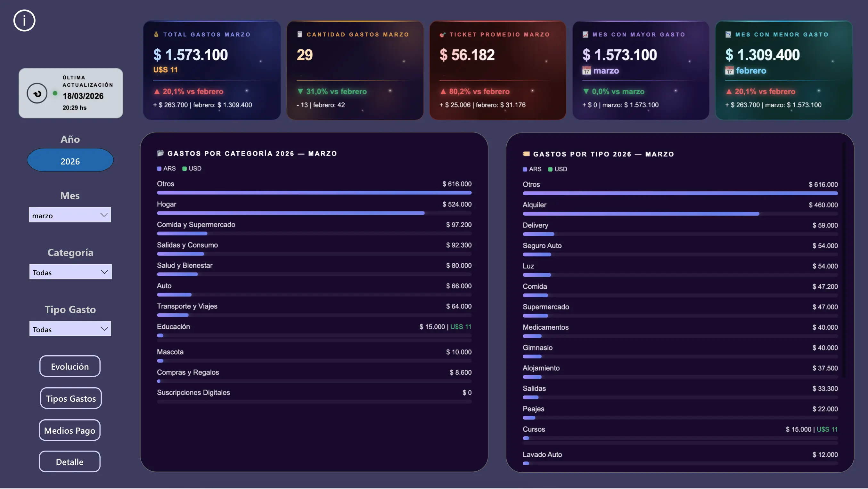Image resolution: width=868 pixels, height=489 pixels.
Task: Click the falling chart icon on Mes con Menor Gasto
Action: (x=728, y=34)
